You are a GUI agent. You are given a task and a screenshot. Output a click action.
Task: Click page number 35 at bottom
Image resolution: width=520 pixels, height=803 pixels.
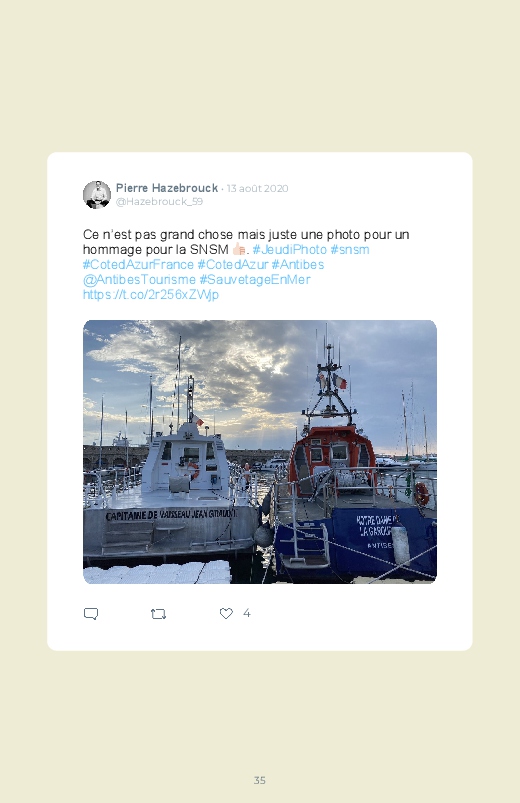[x=260, y=780]
